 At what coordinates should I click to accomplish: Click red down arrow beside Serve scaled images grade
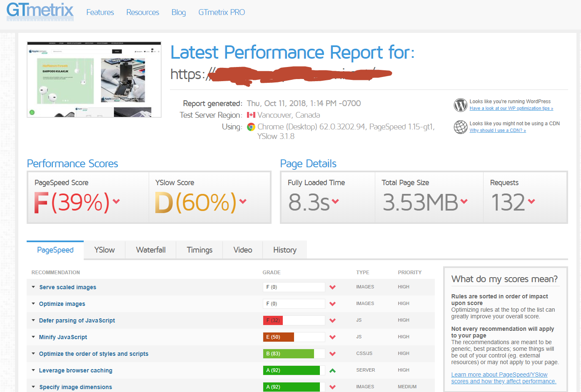point(332,287)
